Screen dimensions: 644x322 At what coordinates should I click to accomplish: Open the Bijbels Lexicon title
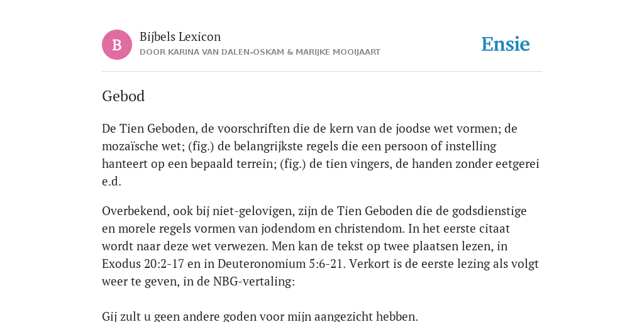click(x=180, y=37)
